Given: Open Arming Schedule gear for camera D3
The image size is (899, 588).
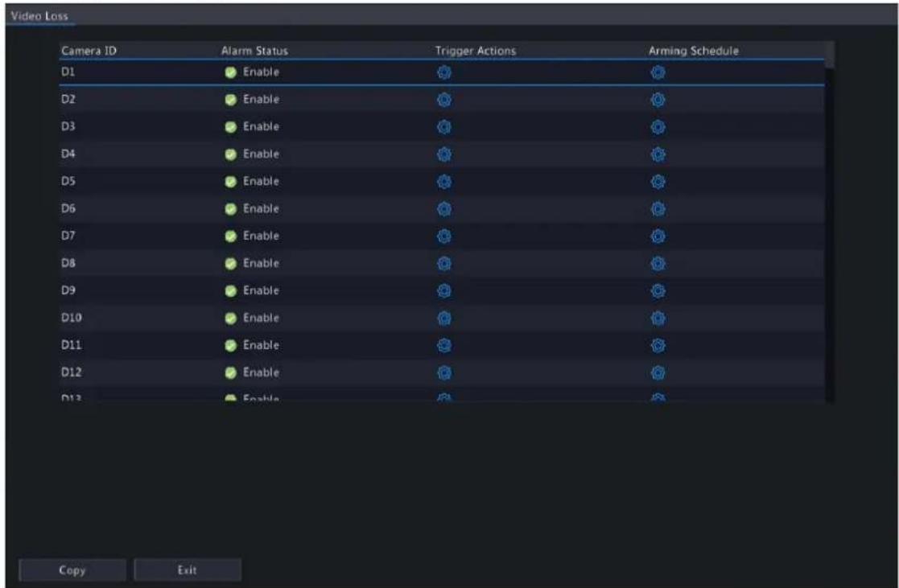Looking at the screenshot, I should (x=658, y=127).
